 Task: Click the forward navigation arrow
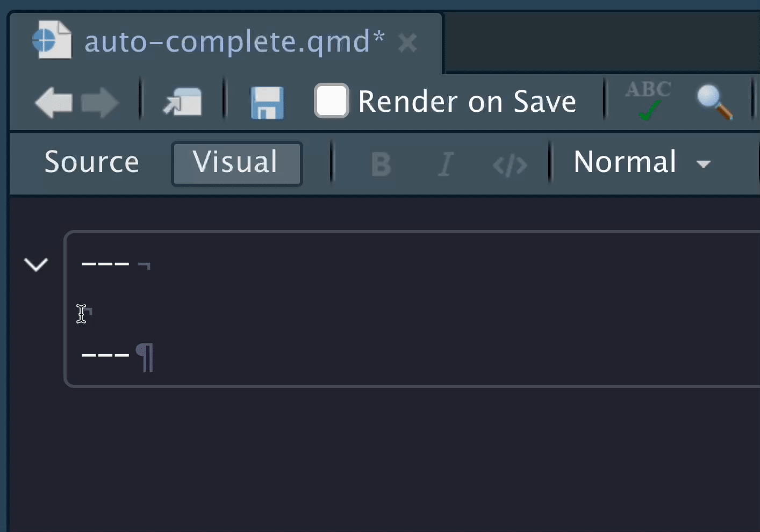(x=100, y=102)
